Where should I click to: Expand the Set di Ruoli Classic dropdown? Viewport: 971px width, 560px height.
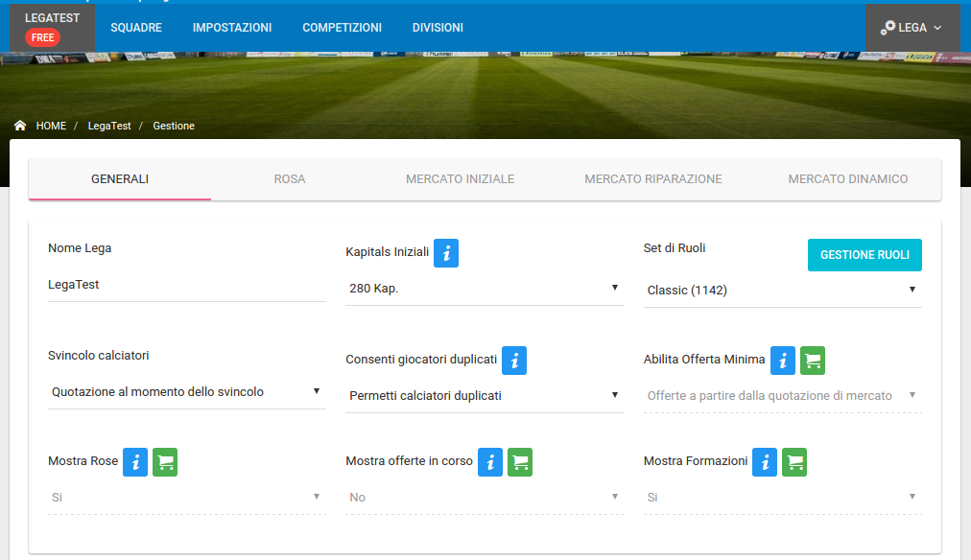pos(782,291)
